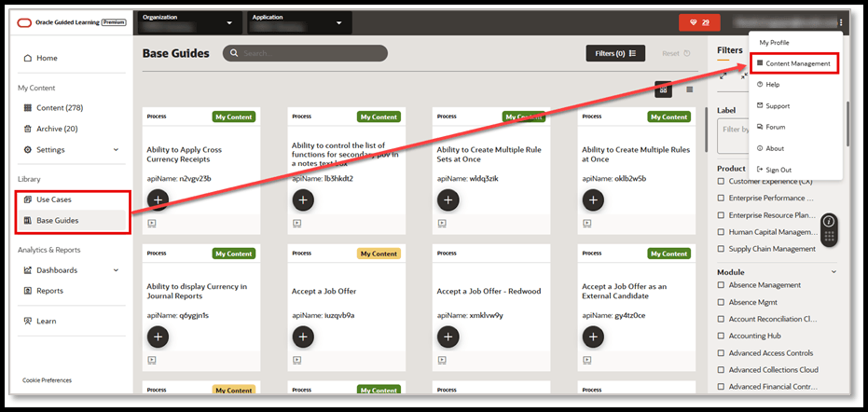
Task: Preview icon on Cross Currency Receipts card
Action: tap(152, 224)
